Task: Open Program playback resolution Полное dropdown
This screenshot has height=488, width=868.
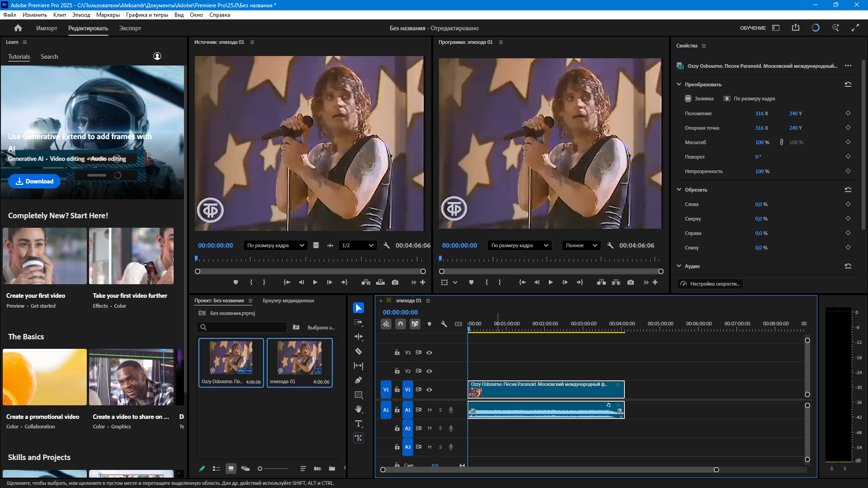Action: point(581,245)
